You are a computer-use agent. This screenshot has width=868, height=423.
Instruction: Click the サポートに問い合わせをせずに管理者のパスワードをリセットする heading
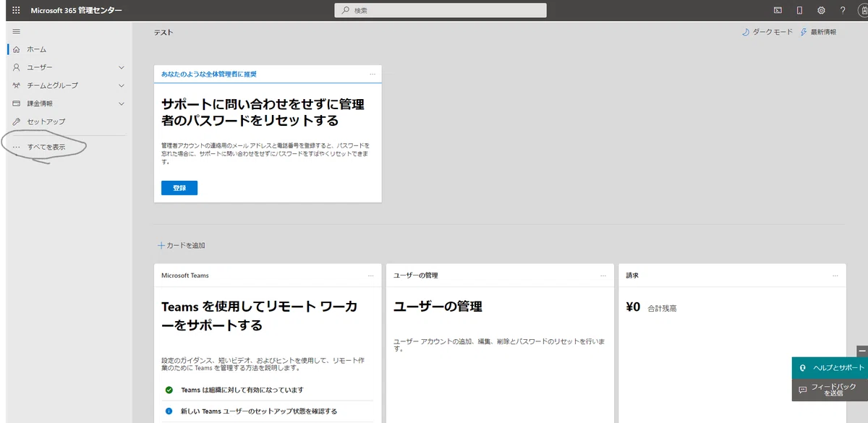(263, 112)
